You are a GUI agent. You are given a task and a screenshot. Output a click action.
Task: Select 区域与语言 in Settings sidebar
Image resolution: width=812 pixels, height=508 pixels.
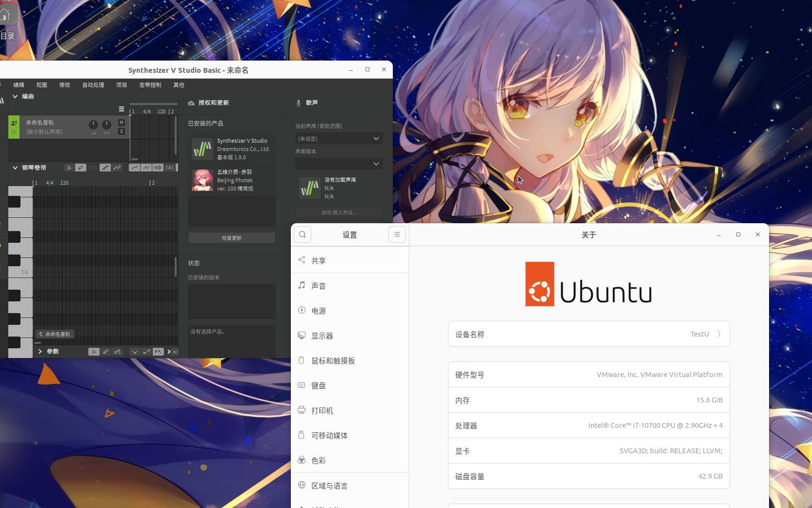click(350, 486)
